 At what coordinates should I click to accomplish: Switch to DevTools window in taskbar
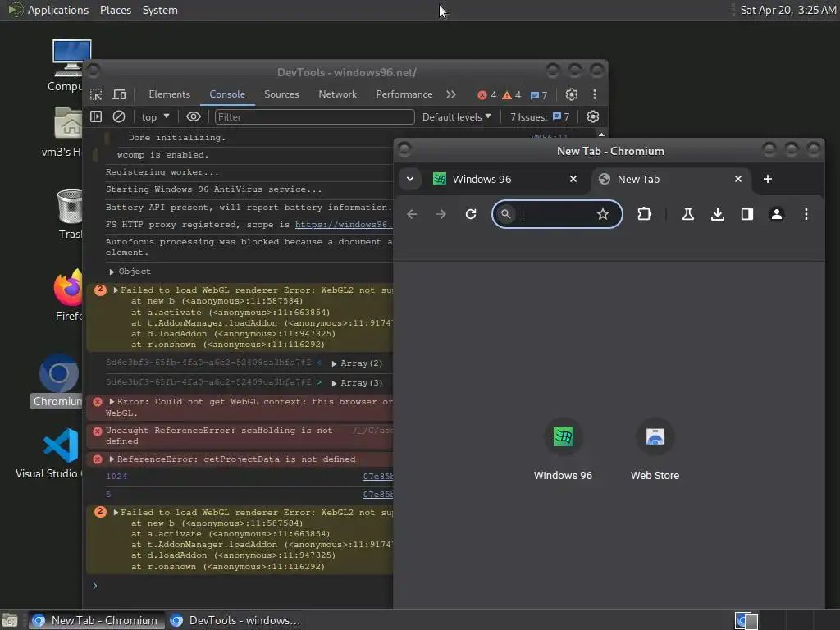[x=235, y=620]
